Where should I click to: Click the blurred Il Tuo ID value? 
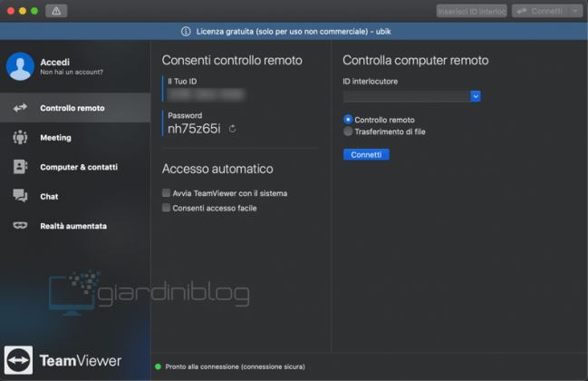pos(206,94)
